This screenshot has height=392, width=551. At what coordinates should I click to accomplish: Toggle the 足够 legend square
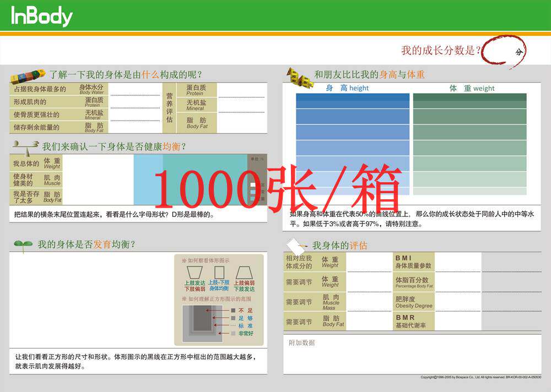(x=233, y=318)
